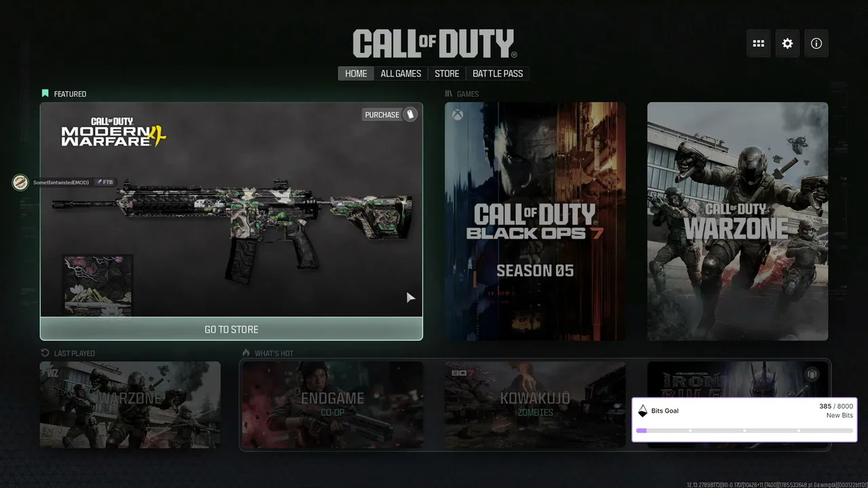Click the Bits gem icon
This screenshot has width=868, height=488.
click(643, 410)
